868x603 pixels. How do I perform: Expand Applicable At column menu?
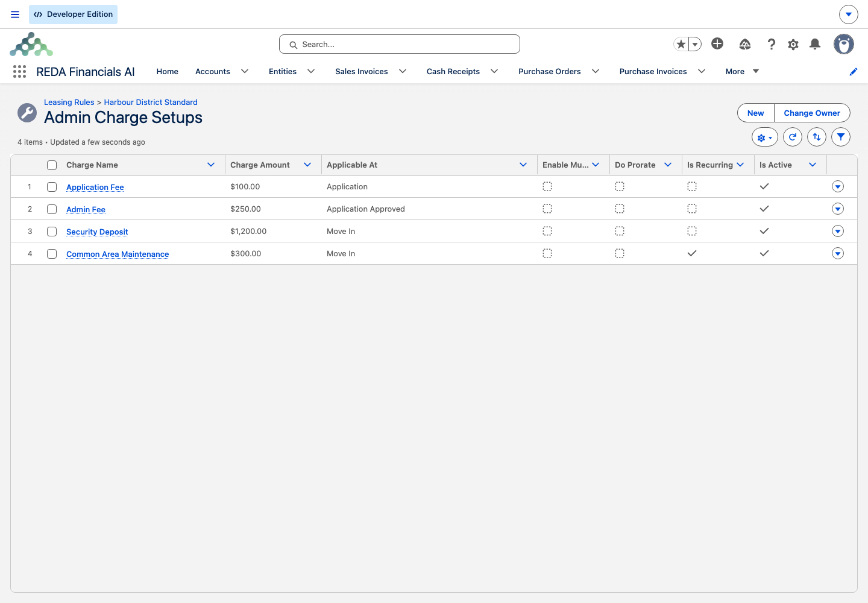[x=523, y=165]
